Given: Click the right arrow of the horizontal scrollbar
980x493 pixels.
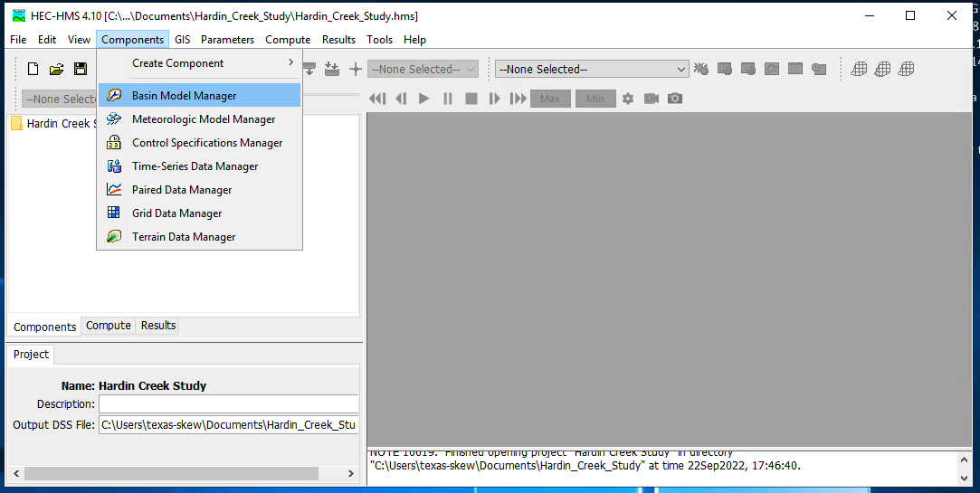Looking at the screenshot, I should (351, 474).
